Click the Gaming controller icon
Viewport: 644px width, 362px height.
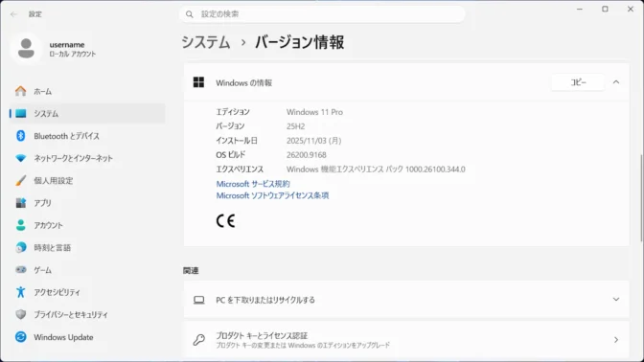coord(20,270)
